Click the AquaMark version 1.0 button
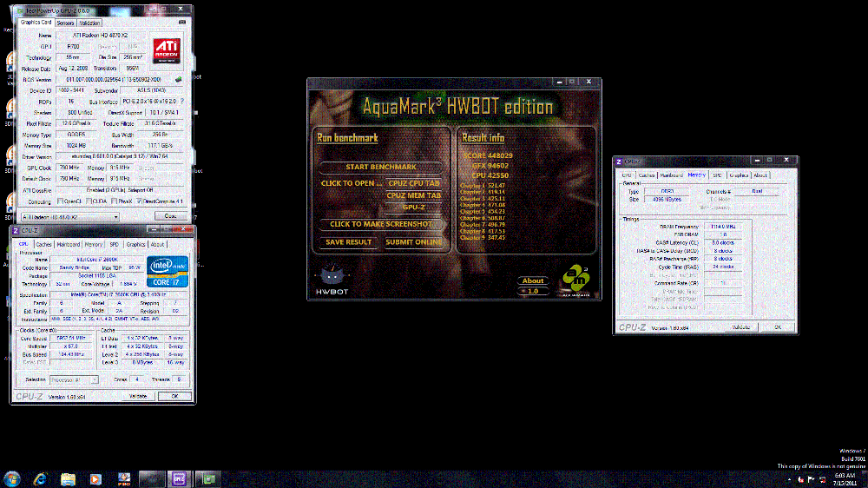The image size is (868, 488). (533, 291)
